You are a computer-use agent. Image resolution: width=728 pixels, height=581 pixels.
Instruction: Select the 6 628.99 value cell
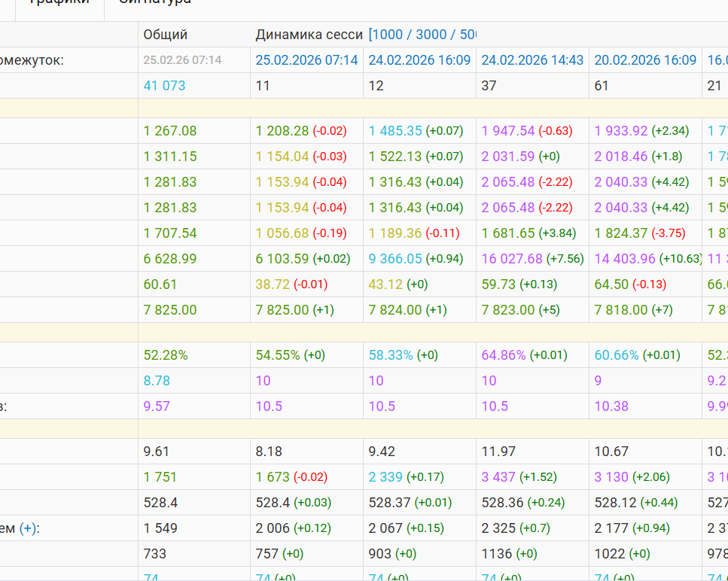click(170, 259)
